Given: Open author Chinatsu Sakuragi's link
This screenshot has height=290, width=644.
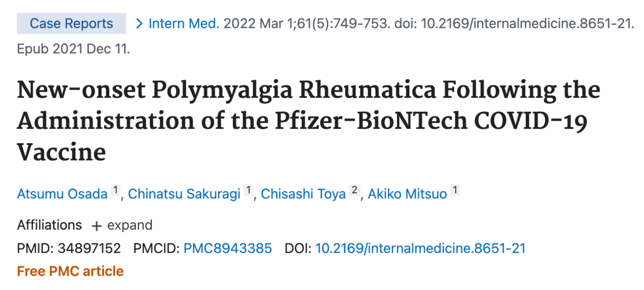Looking at the screenshot, I should pyautogui.click(x=184, y=194).
